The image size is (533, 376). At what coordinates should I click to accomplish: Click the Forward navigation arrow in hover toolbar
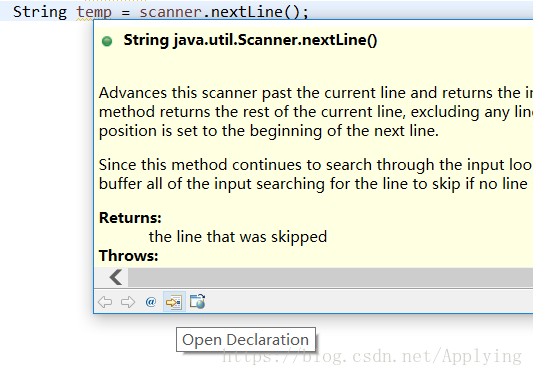coord(128,302)
